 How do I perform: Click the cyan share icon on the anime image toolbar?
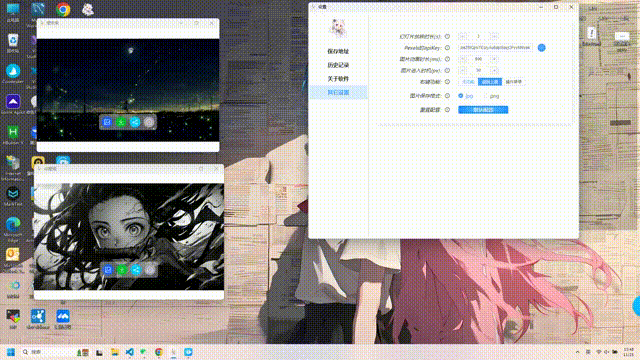[136, 270]
